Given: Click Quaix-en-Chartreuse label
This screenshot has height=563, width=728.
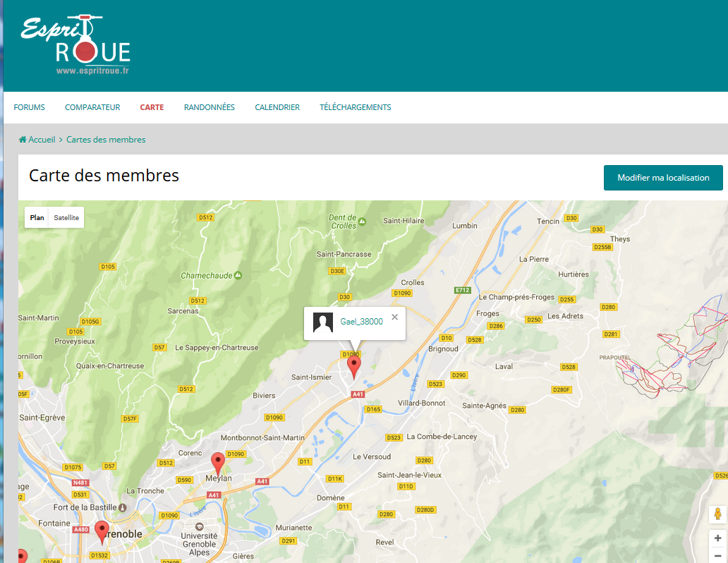Looking at the screenshot, I should click(110, 366).
